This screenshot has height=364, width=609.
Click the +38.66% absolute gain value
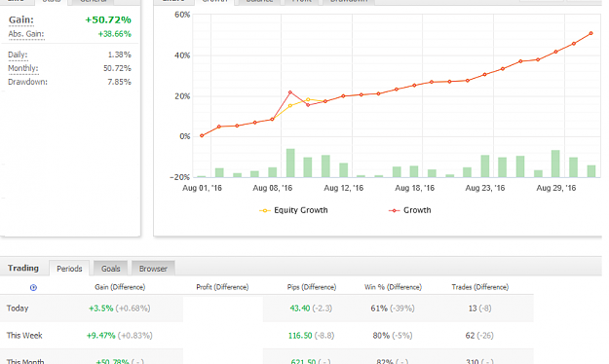point(114,34)
